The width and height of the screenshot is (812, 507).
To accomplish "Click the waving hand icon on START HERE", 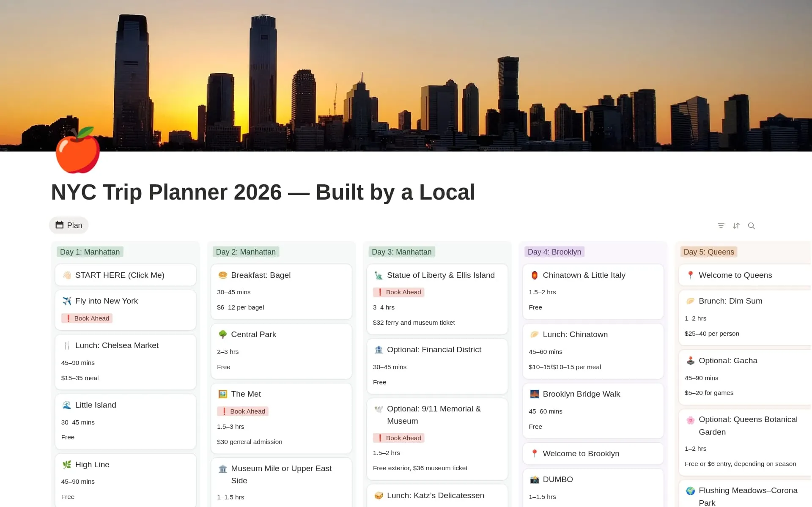I will click(x=67, y=275).
